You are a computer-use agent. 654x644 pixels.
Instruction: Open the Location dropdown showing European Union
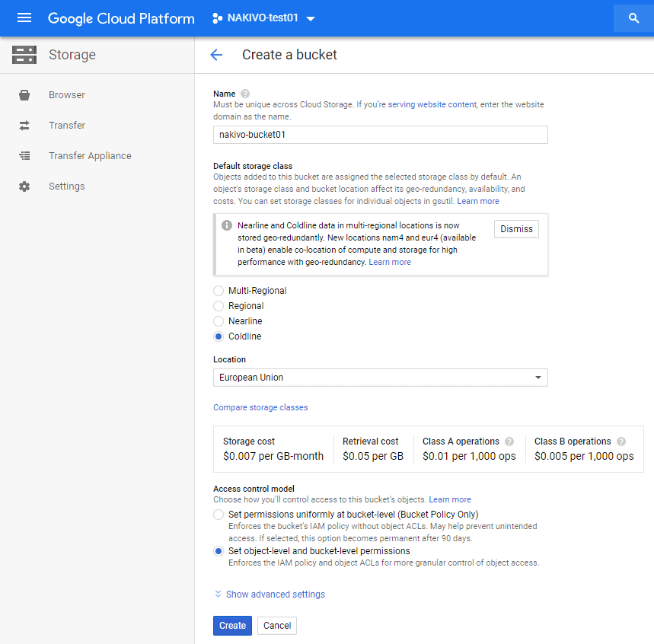[x=380, y=378]
